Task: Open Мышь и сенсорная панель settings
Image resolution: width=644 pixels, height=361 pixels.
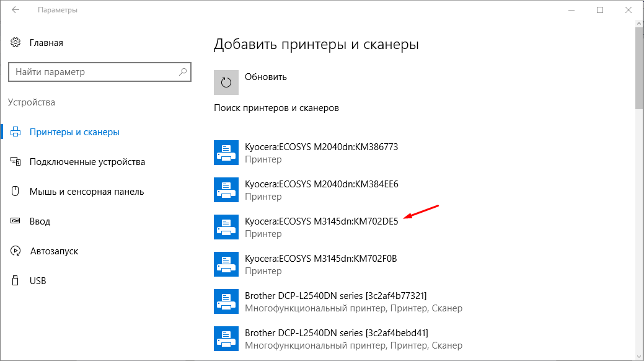Action: 87,192
